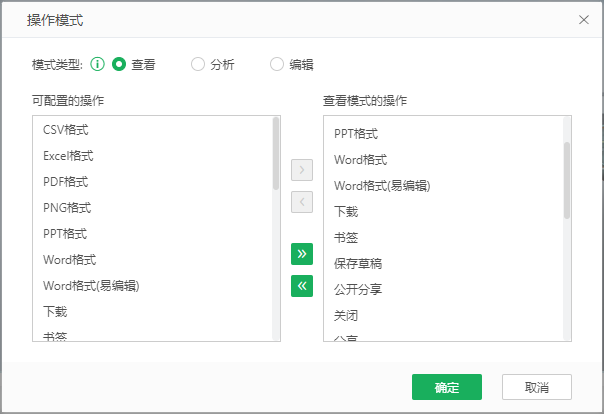
Task: Click the 取消 button
Action: (x=537, y=387)
